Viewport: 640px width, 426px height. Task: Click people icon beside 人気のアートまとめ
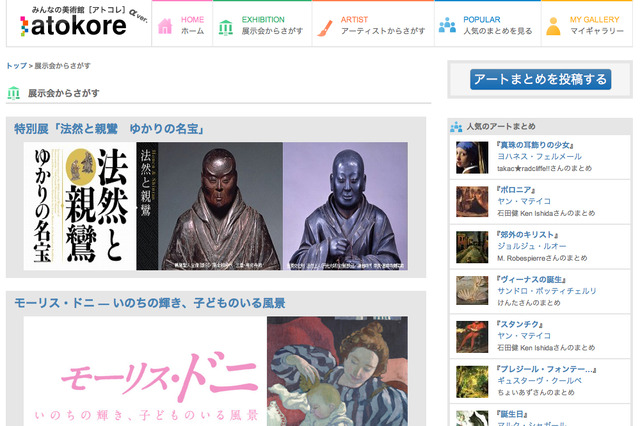click(x=456, y=127)
